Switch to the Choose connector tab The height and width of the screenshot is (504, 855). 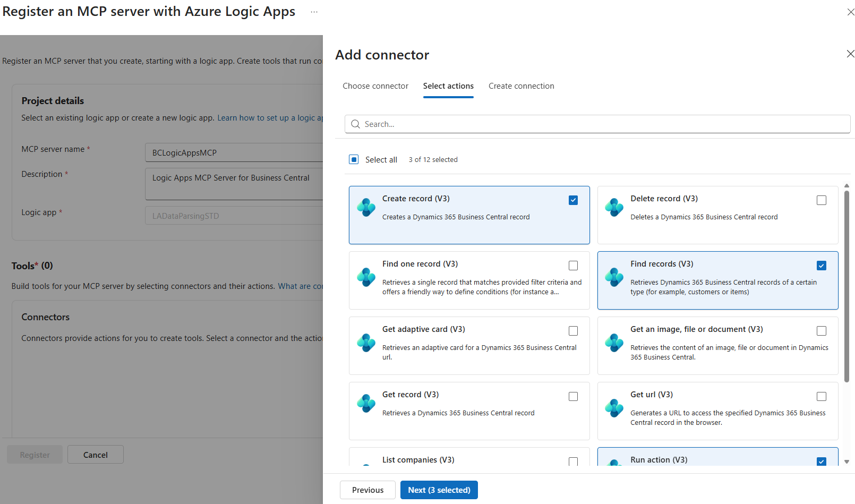pos(375,86)
